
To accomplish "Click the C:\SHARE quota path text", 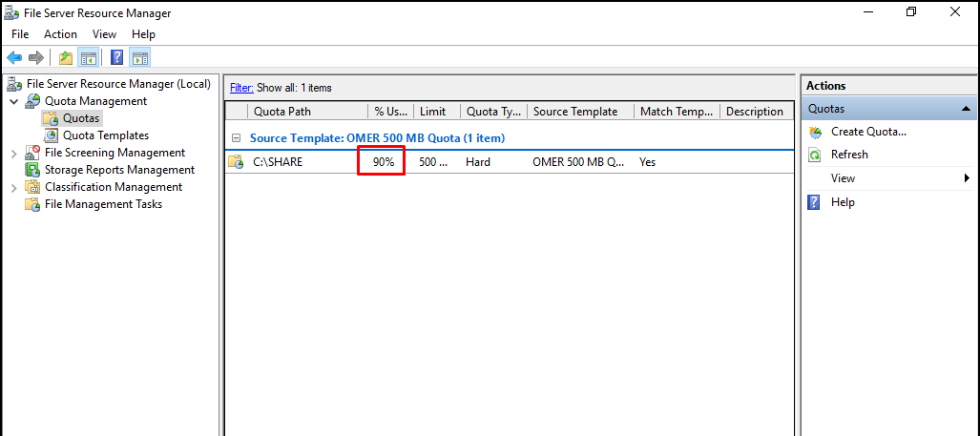I will [x=278, y=162].
